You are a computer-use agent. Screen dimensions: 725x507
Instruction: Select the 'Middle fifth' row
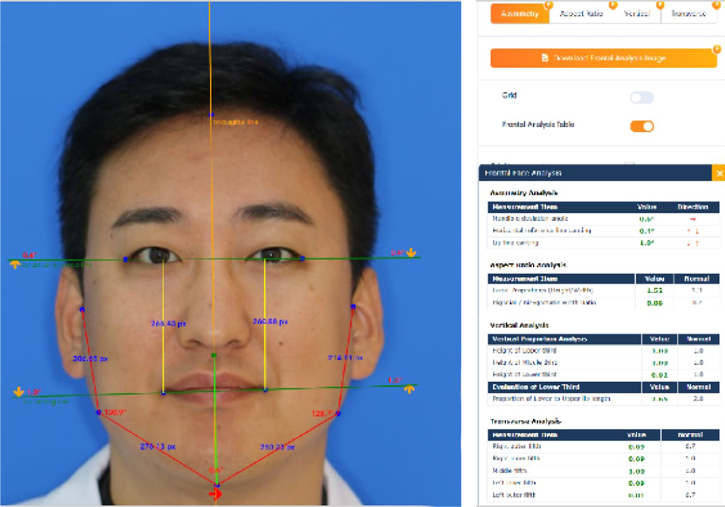coord(603,470)
